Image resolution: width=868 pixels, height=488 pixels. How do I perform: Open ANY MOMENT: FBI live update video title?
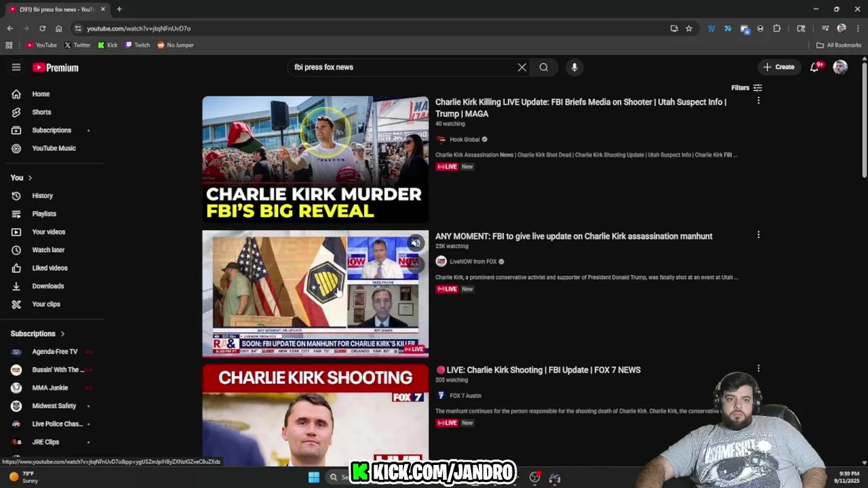pos(574,237)
